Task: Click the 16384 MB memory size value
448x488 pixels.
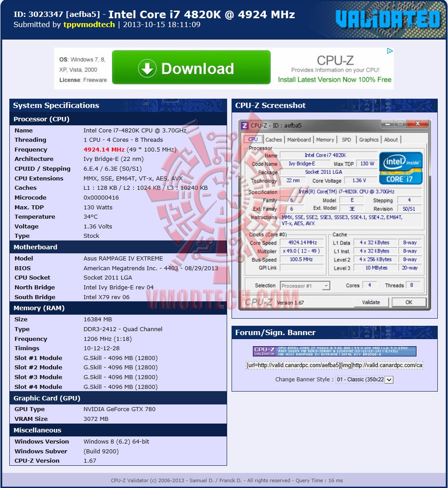Action: coord(98,319)
